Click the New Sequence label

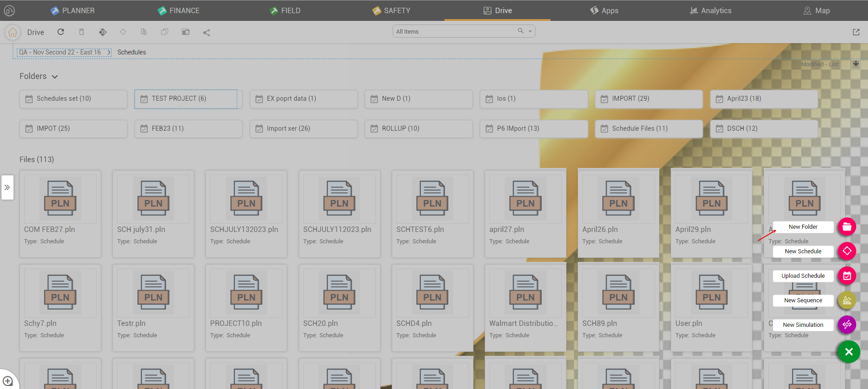803,300
